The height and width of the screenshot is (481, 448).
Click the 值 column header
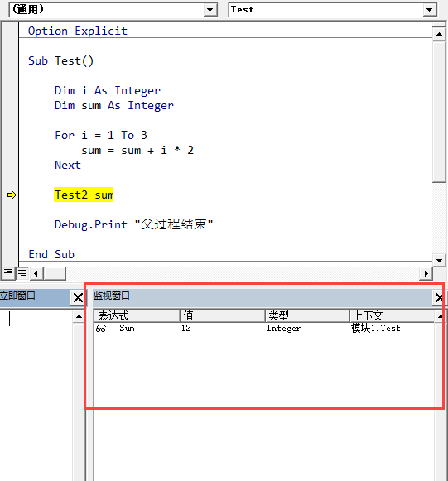tap(223, 315)
